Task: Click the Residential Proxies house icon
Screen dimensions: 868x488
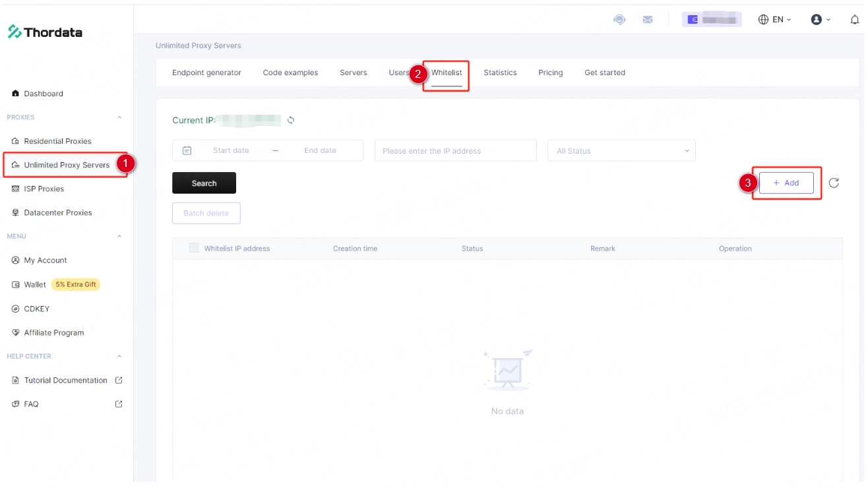Action: coord(16,141)
